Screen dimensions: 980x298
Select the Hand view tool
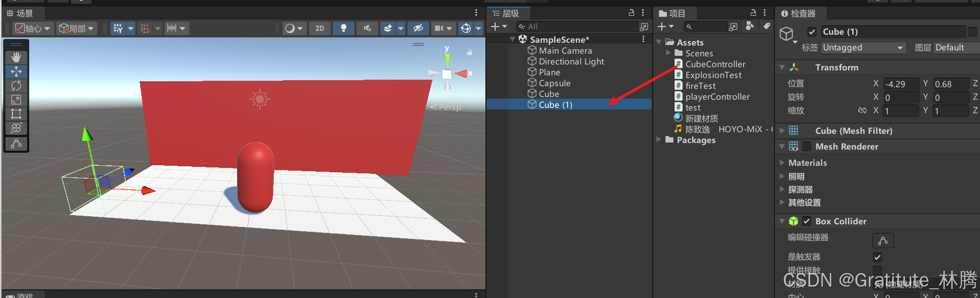pos(16,57)
